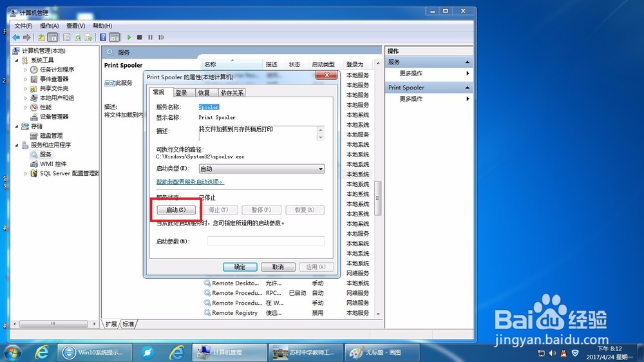Expand the 任务计划程序 node arrow
This screenshot has height=362, width=644.
click(26, 70)
